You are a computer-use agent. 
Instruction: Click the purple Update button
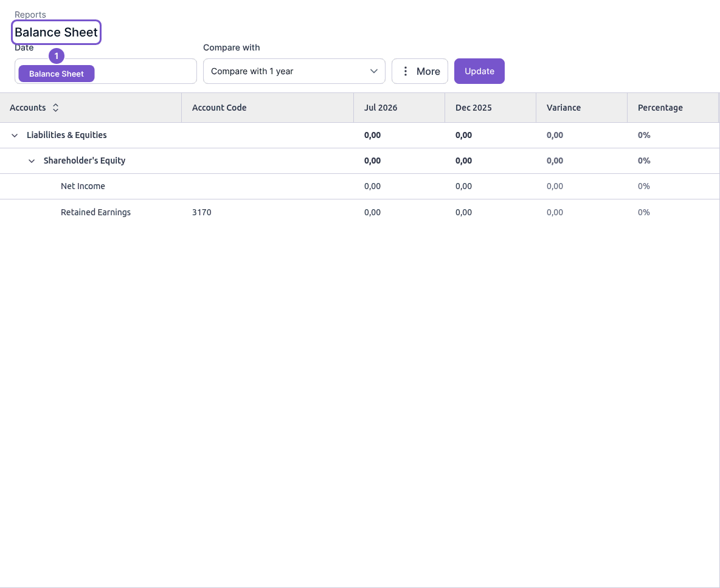pyautogui.click(x=479, y=71)
